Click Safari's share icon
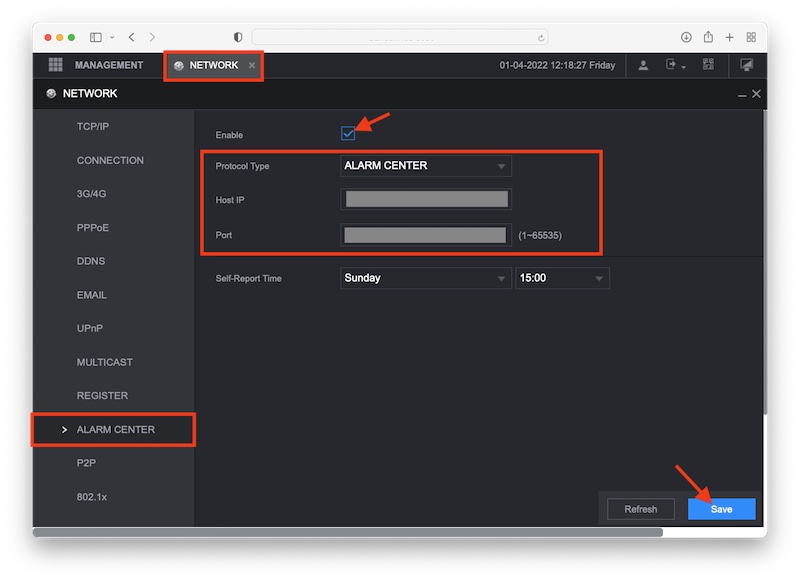800x581 pixels. coord(708,37)
